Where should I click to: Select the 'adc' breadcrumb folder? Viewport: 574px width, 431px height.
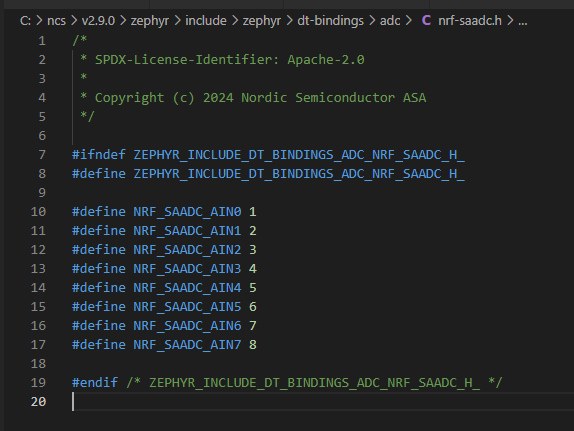(390, 21)
